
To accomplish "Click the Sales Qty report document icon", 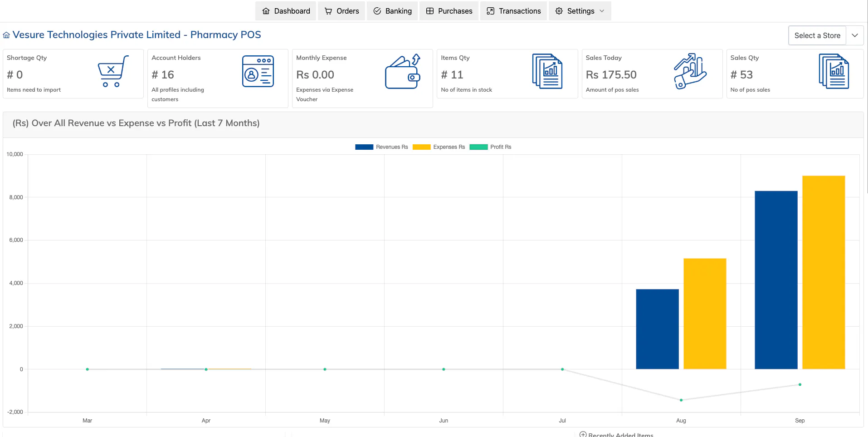I will [x=834, y=71].
